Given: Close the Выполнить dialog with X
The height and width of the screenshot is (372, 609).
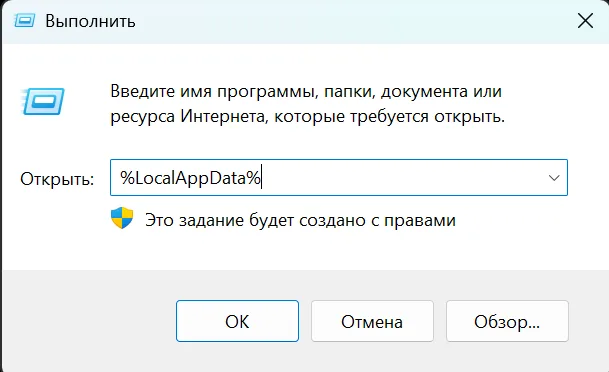Looking at the screenshot, I should [585, 21].
